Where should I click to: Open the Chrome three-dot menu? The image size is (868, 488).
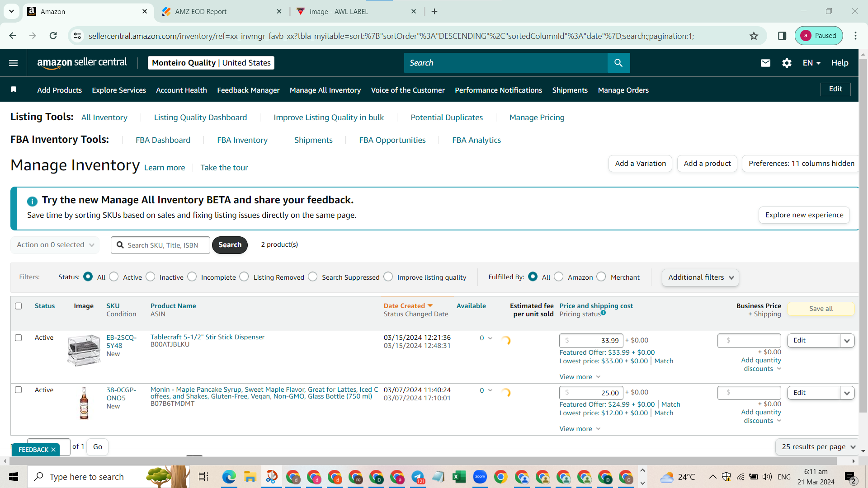855,36
